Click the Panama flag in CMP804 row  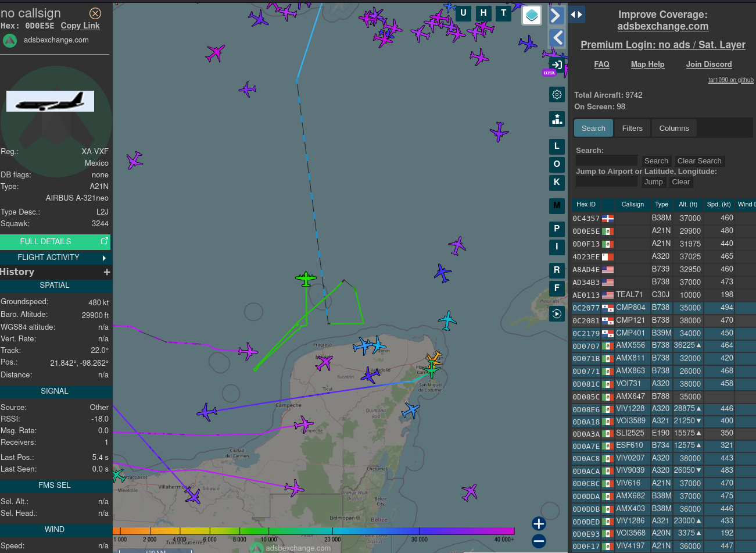[x=608, y=308]
